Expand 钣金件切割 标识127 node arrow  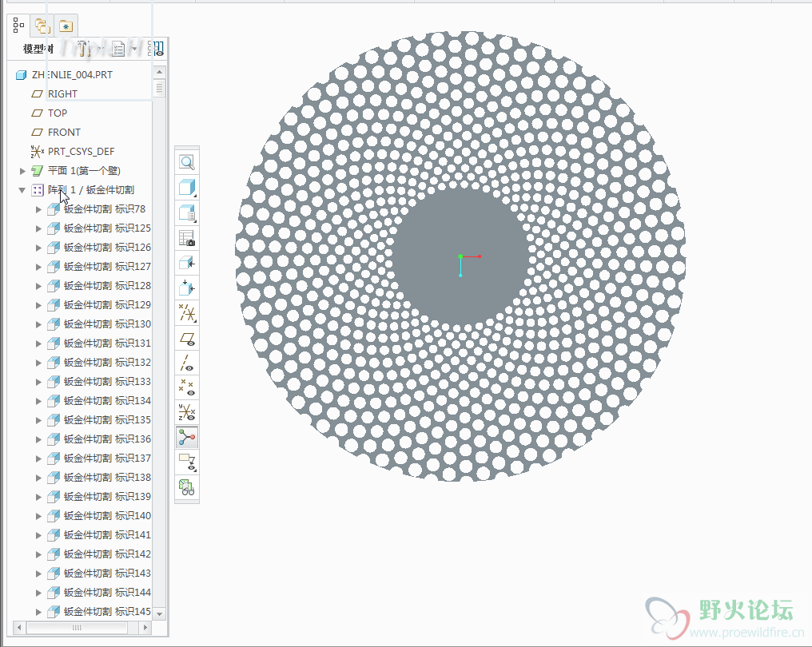click(x=38, y=267)
